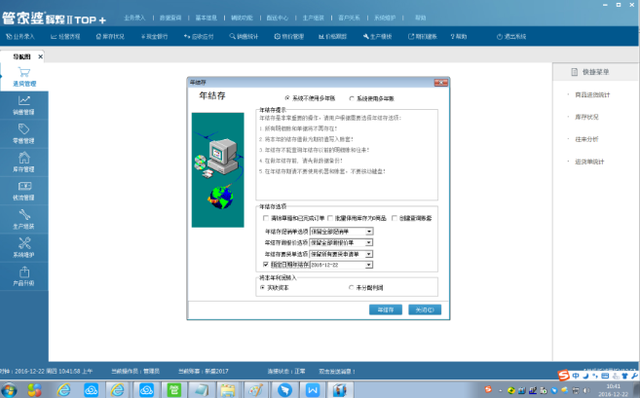Open 商品进货统计 quick link
The height and width of the screenshot is (398, 640).
(x=592, y=95)
